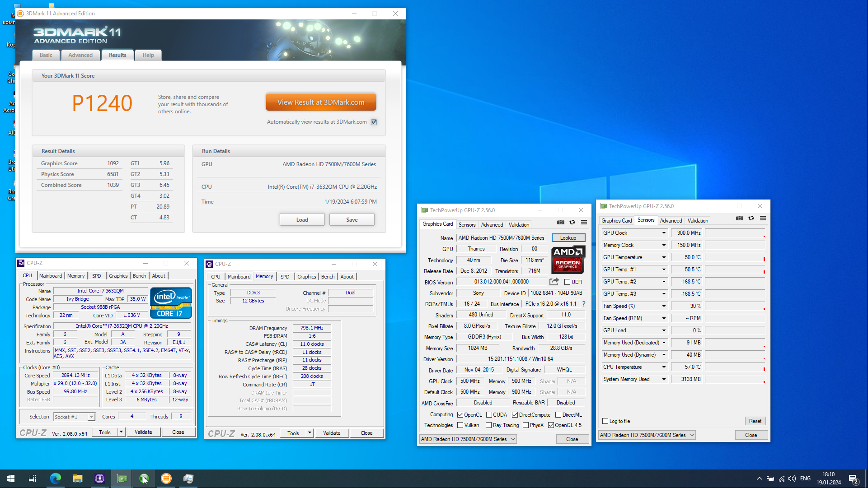The width and height of the screenshot is (868, 488).
Task: Click the network icon in system tray
Action: point(781,479)
